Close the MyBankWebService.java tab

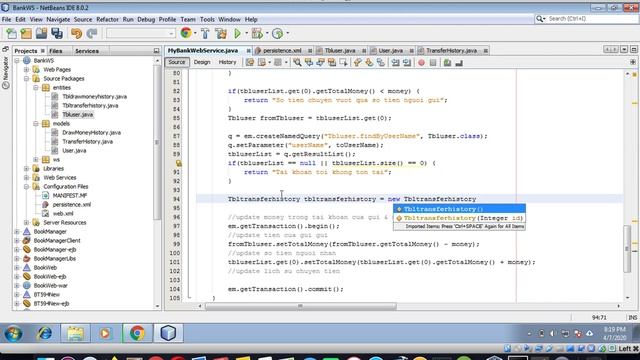pos(248,51)
